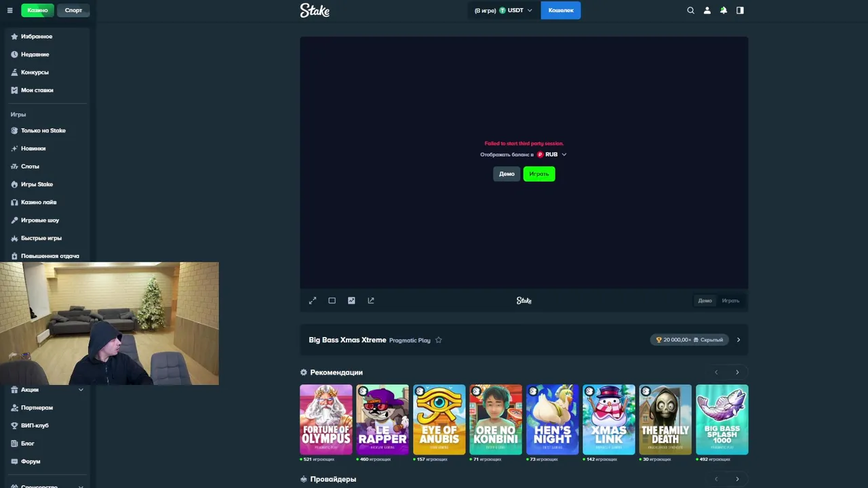868x488 pixels.
Task: Go to next Рекомендации games
Action: (x=738, y=372)
